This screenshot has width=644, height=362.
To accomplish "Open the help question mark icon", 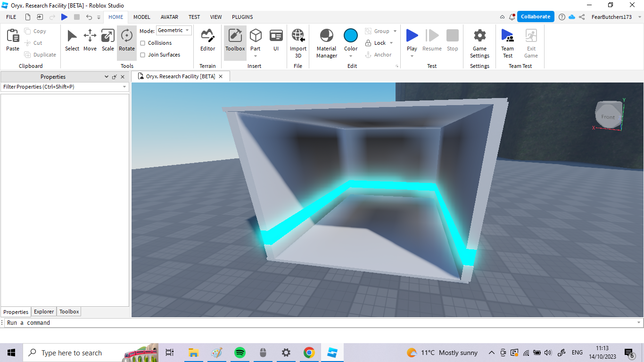I will pos(562,17).
